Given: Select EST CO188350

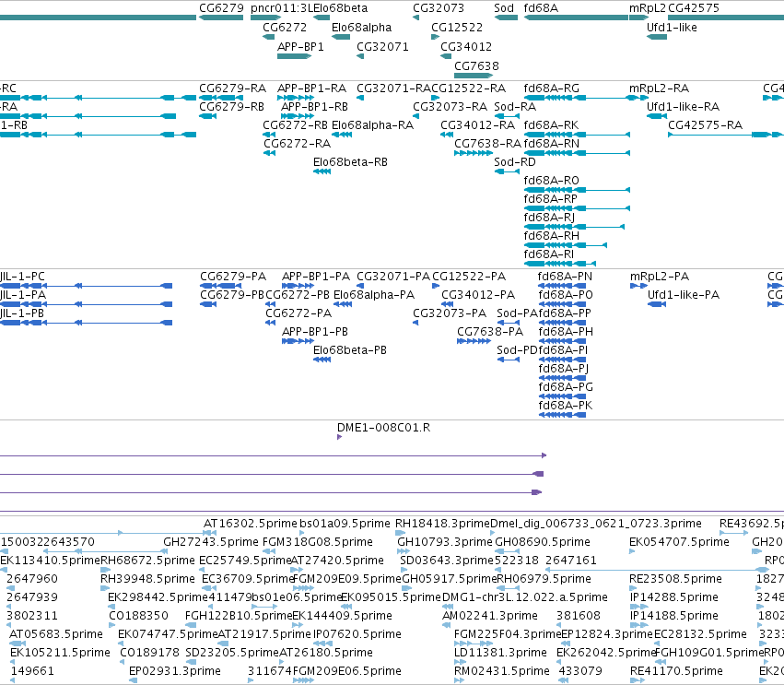Looking at the screenshot, I should [111, 625].
